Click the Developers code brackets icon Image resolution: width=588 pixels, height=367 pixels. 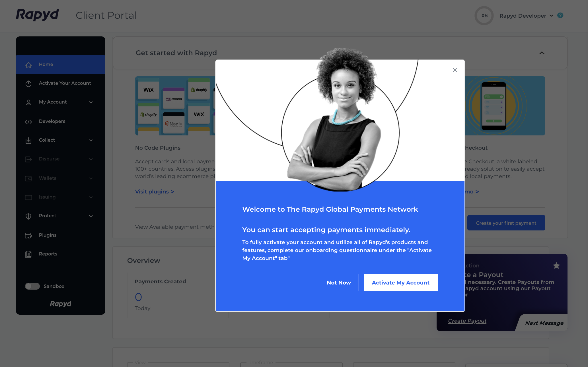[x=28, y=122]
